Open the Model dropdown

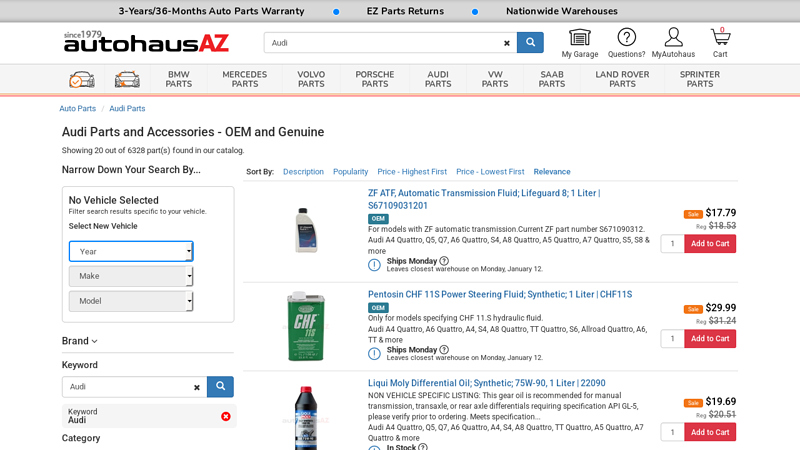131,301
